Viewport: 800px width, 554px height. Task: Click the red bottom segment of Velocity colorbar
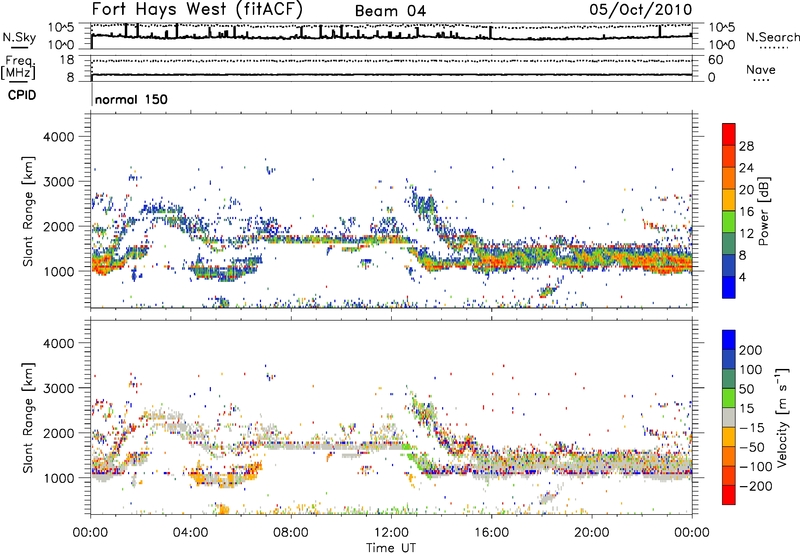click(729, 495)
